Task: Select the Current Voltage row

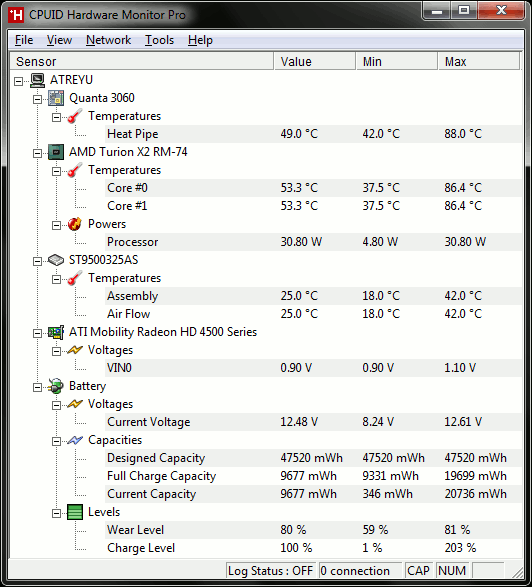Action: point(314,422)
